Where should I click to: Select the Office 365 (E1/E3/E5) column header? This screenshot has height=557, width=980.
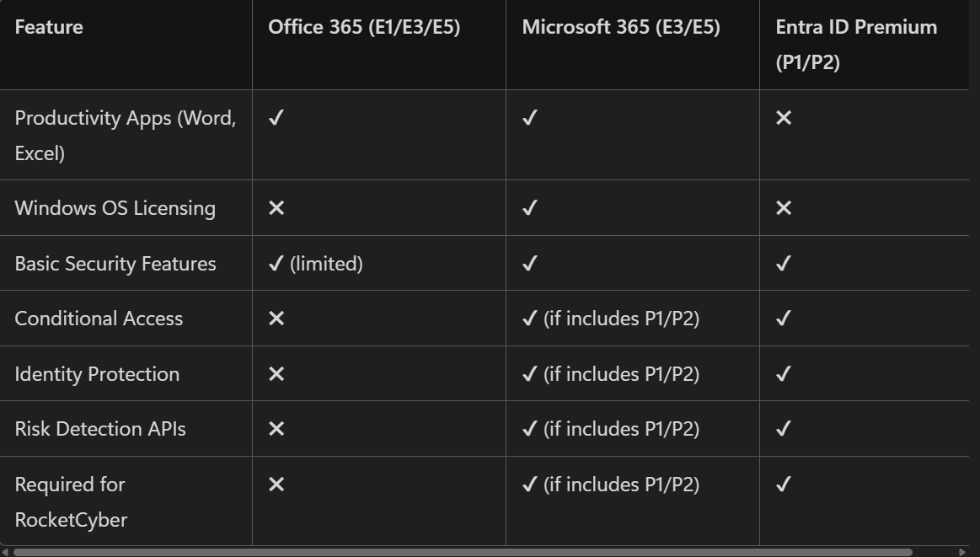pos(364,27)
